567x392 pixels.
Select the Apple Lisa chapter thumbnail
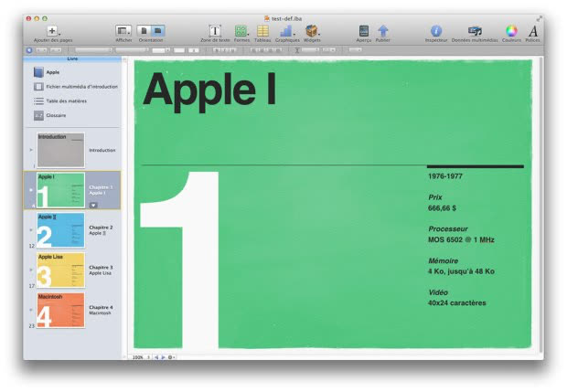tap(60, 270)
